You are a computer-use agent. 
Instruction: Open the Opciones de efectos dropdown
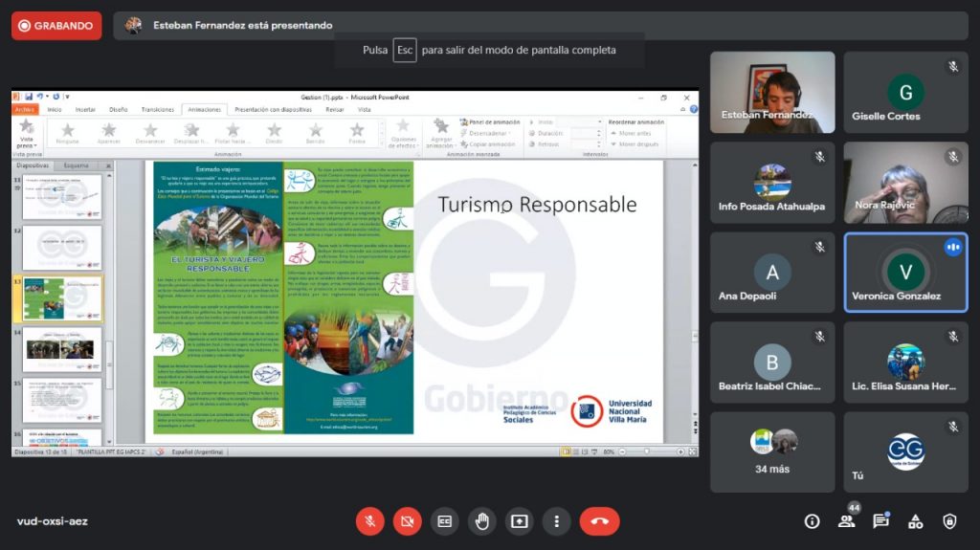pos(403,142)
